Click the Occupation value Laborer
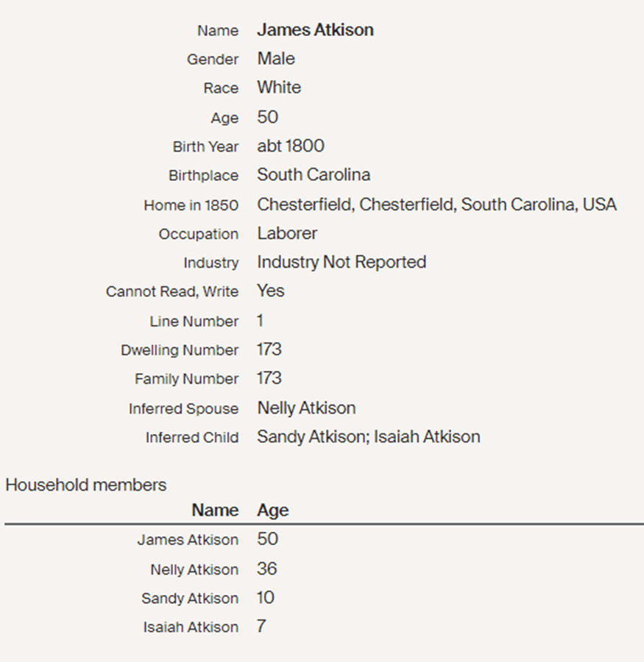The height and width of the screenshot is (662, 644). coord(287,233)
